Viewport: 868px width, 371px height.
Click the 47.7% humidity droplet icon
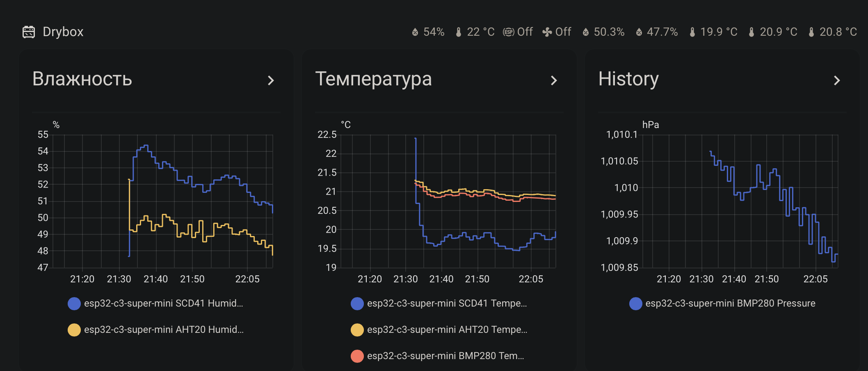(x=639, y=32)
